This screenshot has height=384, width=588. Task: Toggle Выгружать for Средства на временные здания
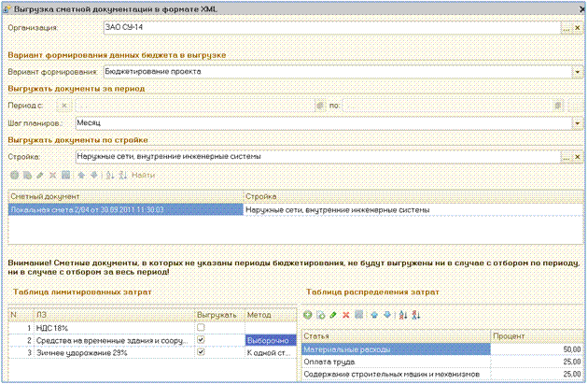(x=203, y=342)
